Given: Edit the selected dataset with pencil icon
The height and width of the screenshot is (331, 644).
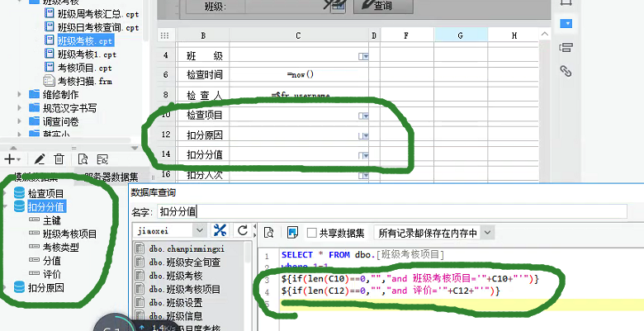Looking at the screenshot, I should pyautogui.click(x=40, y=159).
